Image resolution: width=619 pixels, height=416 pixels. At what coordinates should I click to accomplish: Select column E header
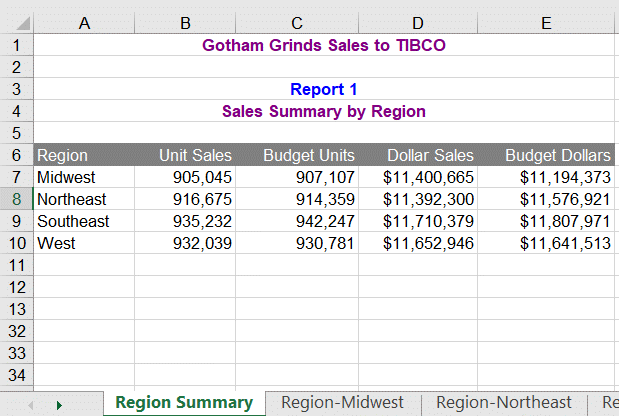pyautogui.click(x=545, y=23)
